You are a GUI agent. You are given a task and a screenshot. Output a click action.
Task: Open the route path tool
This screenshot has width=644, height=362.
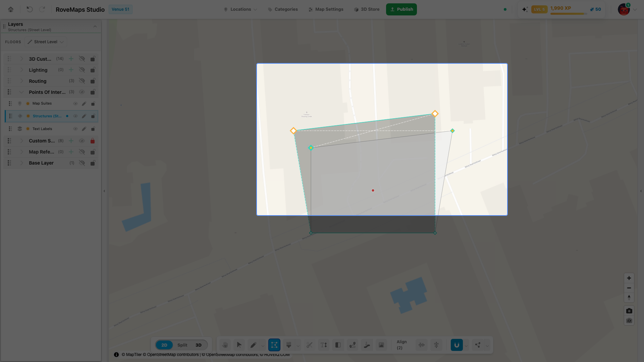point(353,345)
